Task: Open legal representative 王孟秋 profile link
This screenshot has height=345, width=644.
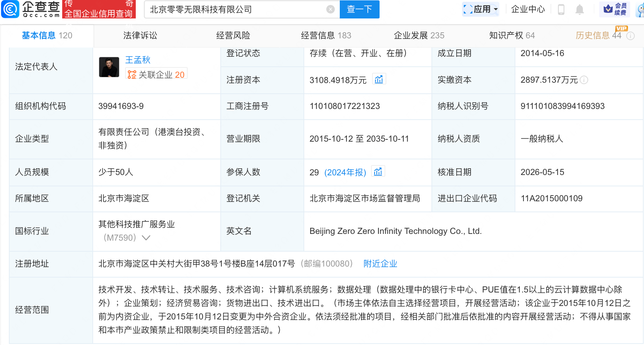Action: 138,60
